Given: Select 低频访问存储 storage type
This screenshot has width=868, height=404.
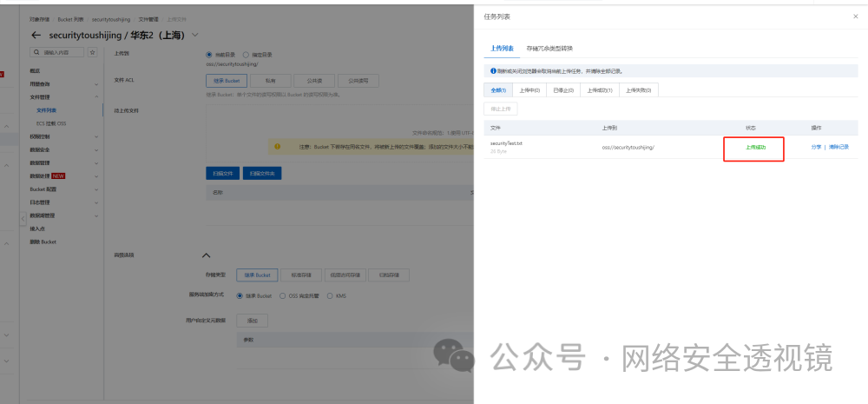Looking at the screenshot, I should pos(345,275).
